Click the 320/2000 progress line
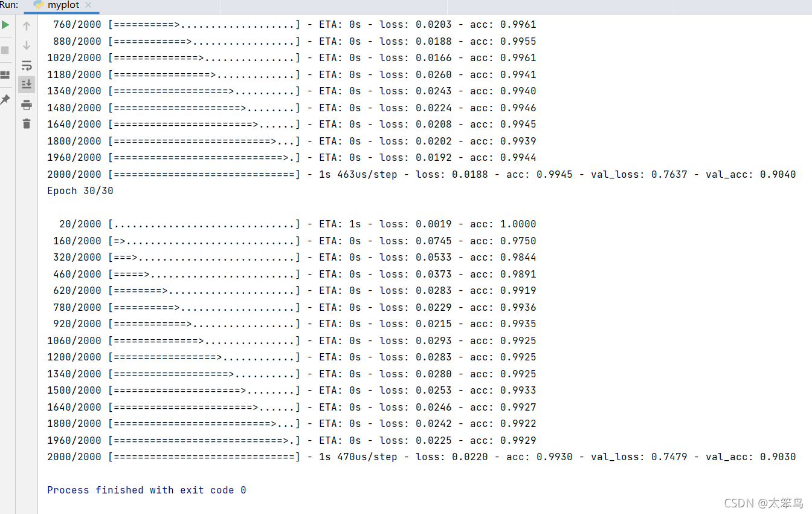 (295, 257)
